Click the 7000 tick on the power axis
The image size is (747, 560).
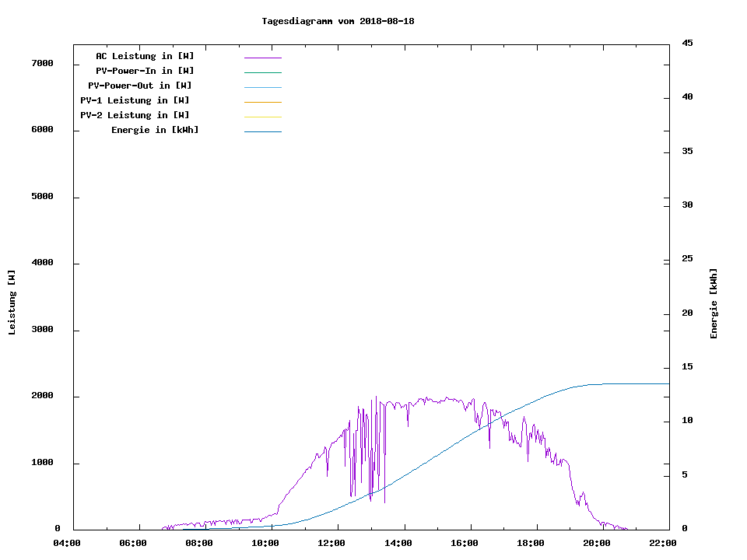(x=42, y=63)
